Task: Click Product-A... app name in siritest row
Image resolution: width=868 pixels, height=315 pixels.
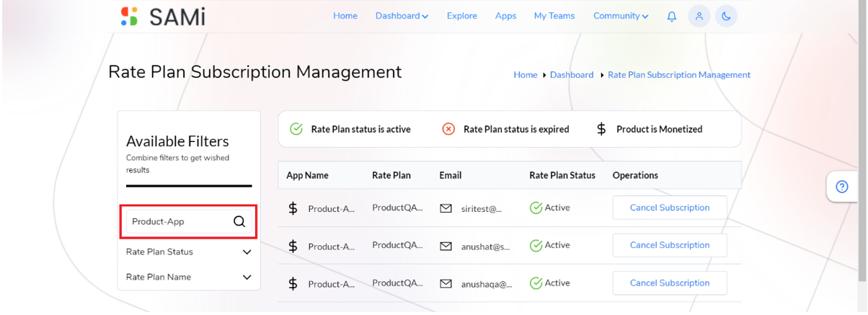Action: (x=332, y=209)
